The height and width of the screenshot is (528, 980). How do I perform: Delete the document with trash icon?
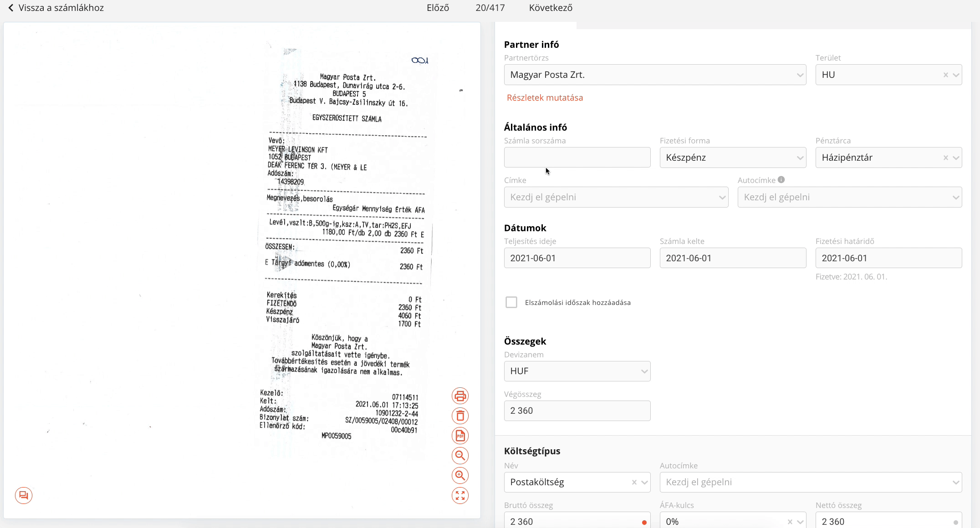click(x=460, y=416)
